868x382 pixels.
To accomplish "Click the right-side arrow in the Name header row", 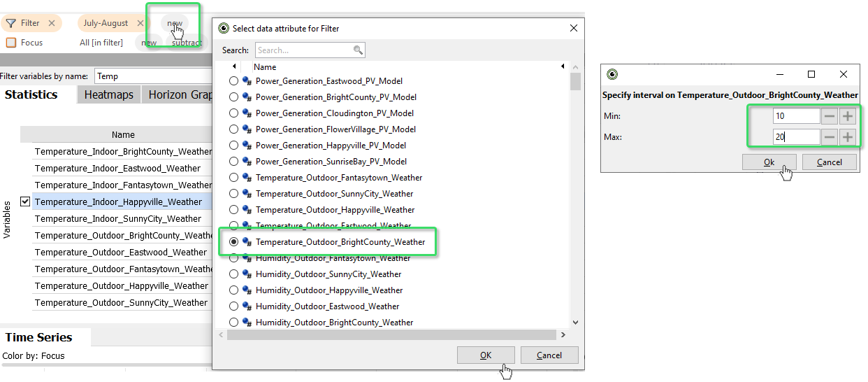I will 563,66.
